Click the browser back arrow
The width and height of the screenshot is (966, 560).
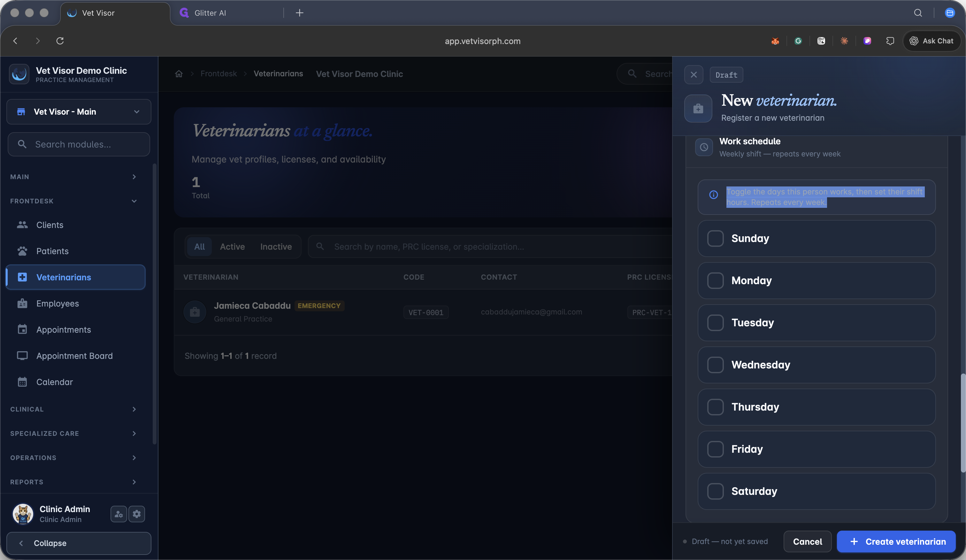(15, 41)
